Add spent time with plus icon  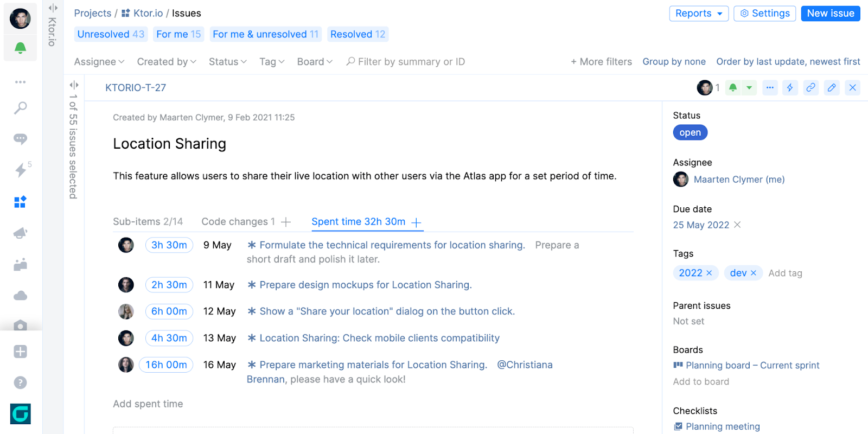416,222
